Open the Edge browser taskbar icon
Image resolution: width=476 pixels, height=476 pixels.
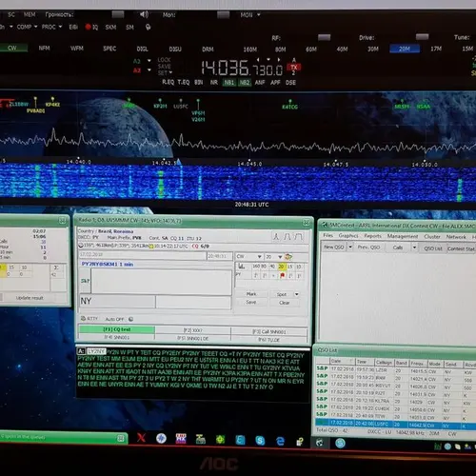pos(280,441)
